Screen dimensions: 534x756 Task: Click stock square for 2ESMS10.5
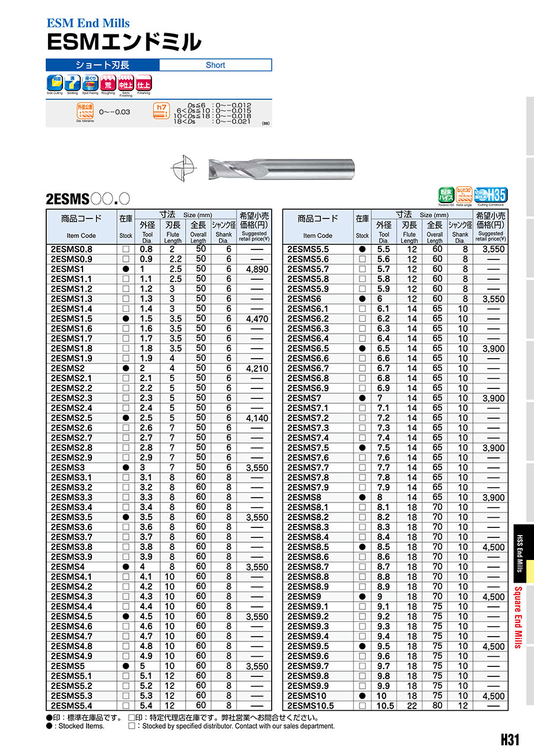pyautogui.click(x=363, y=706)
